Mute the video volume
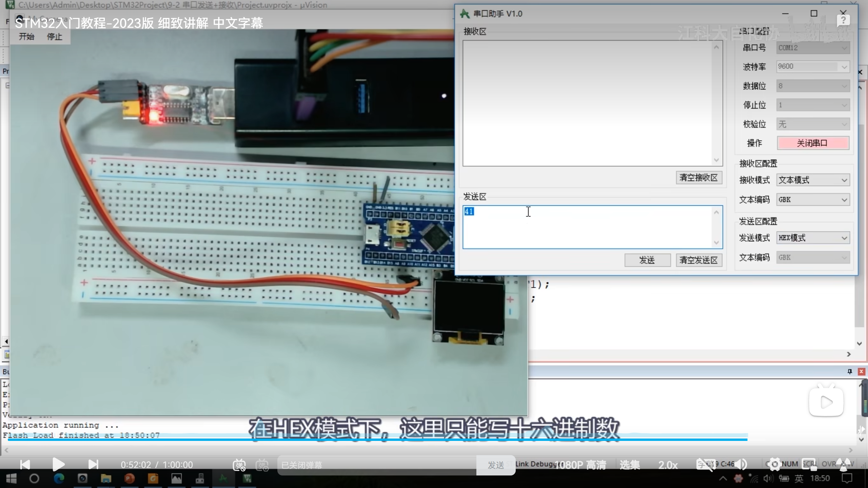Screen dimensions: 868x488 click(x=741, y=464)
